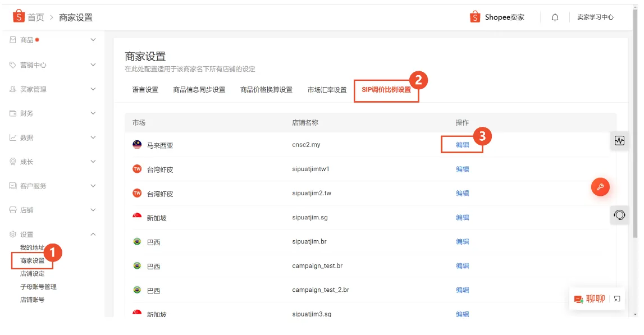Open the performance monitor icon on the right edge

click(619, 141)
